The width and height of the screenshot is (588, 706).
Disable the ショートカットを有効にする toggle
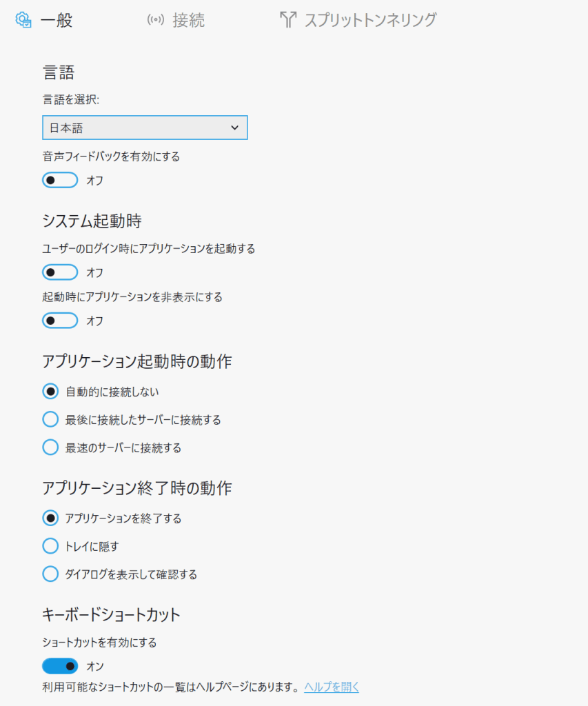pos(60,666)
